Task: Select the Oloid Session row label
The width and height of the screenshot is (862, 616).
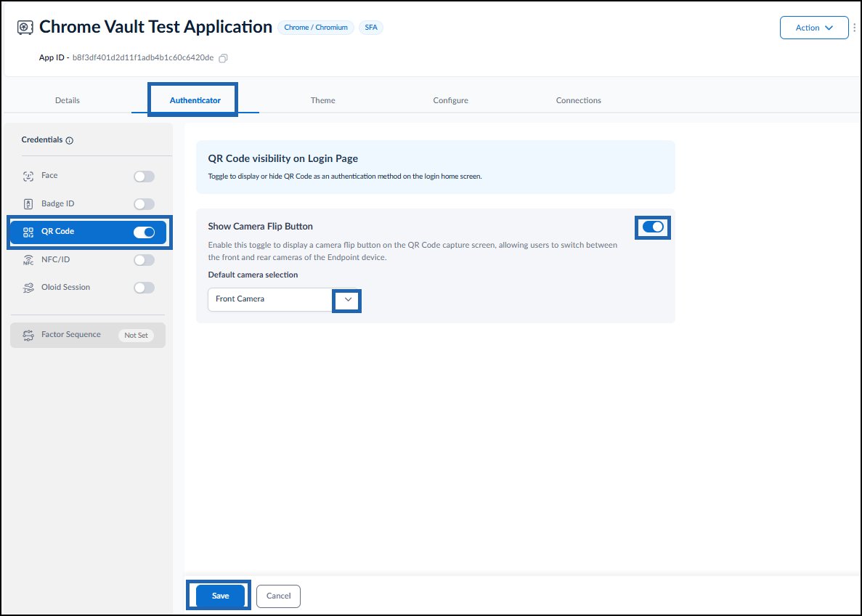Action: point(65,287)
